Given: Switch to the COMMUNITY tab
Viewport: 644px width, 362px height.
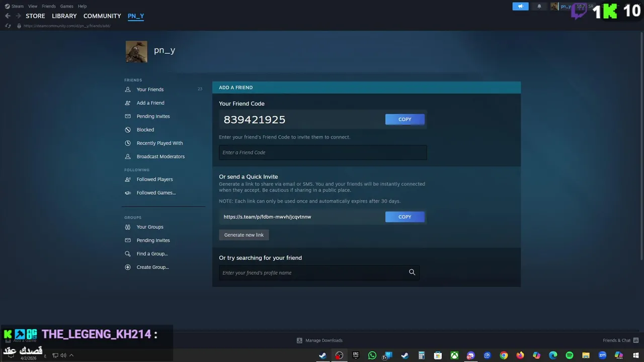Looking at the screenshot, I should pyautogui.click(x=102, y=16).
